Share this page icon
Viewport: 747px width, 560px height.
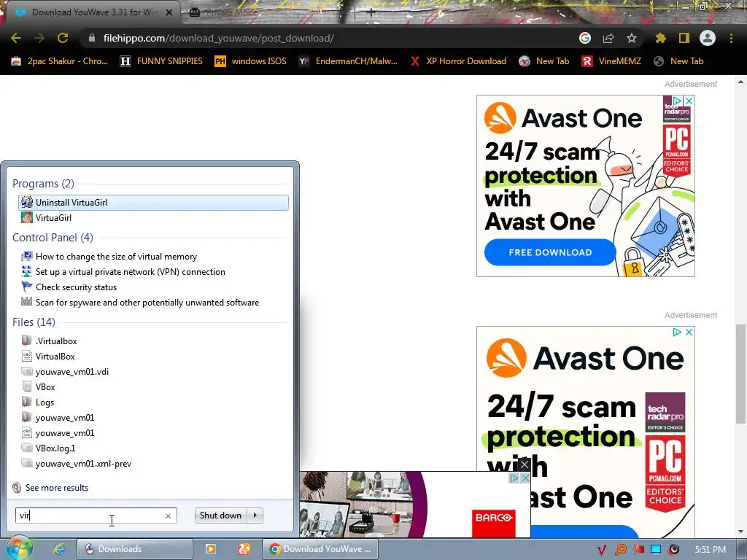(608, 38)
